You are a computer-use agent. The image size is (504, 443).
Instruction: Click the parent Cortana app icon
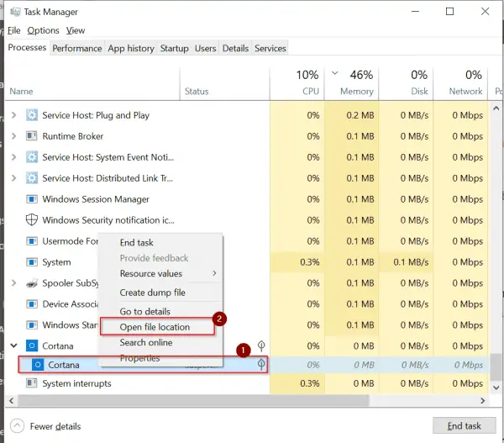tap(32, 345)
